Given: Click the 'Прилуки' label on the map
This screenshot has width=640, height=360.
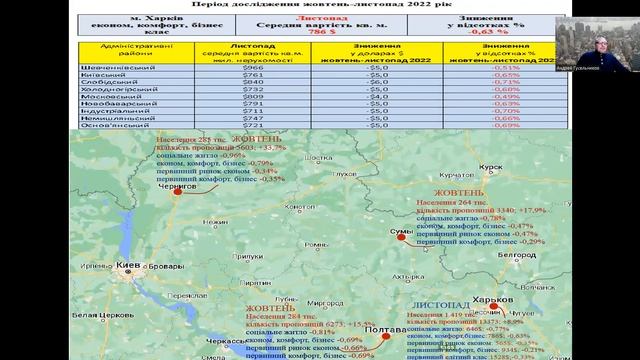Looking at the screenshot, I should click(247, 257).
